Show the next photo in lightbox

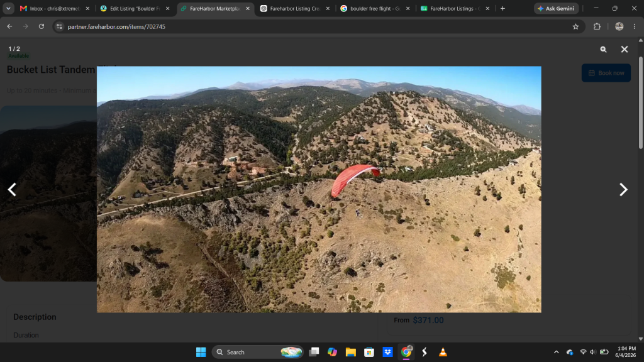pos(623,190)
